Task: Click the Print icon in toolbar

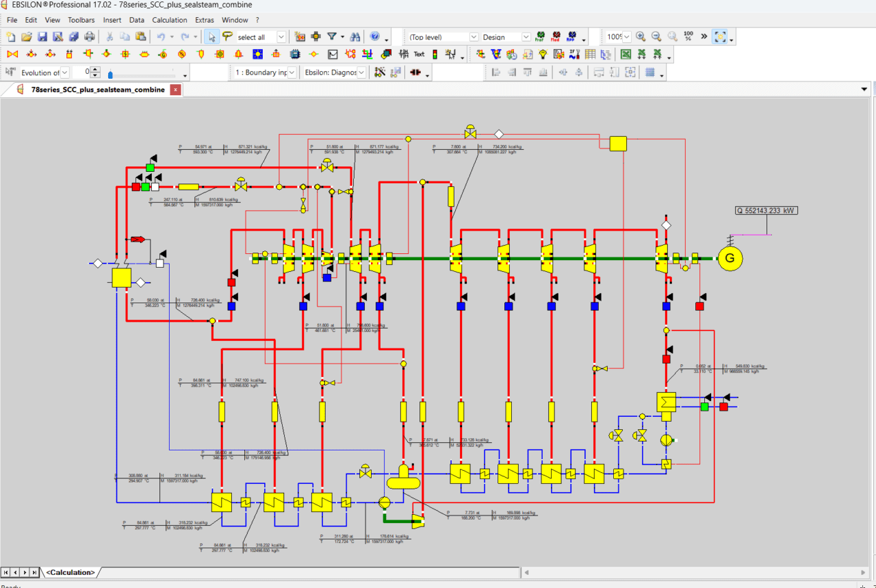Action: (x=89, y=37)
